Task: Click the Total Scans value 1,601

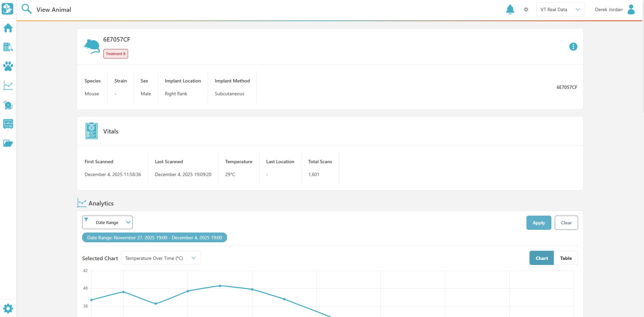Action: pyautogui.click(x=314, y=174)
